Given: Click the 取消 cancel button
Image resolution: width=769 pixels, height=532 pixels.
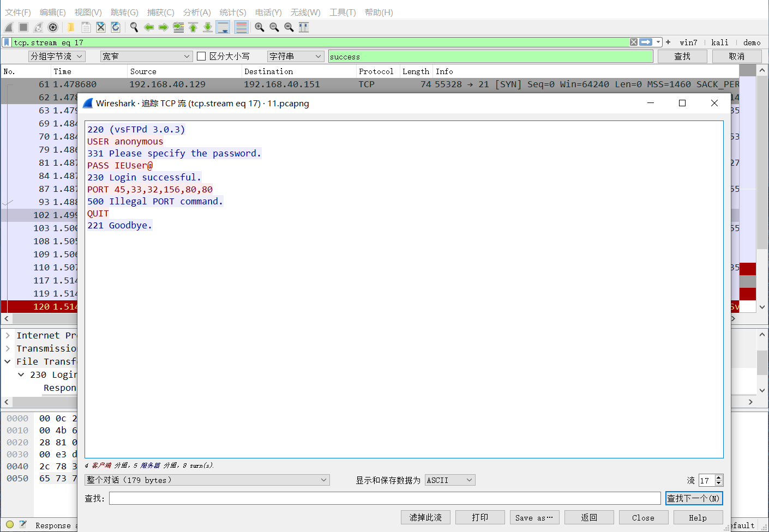Looking at the screenshot, I should coord(737,56).
